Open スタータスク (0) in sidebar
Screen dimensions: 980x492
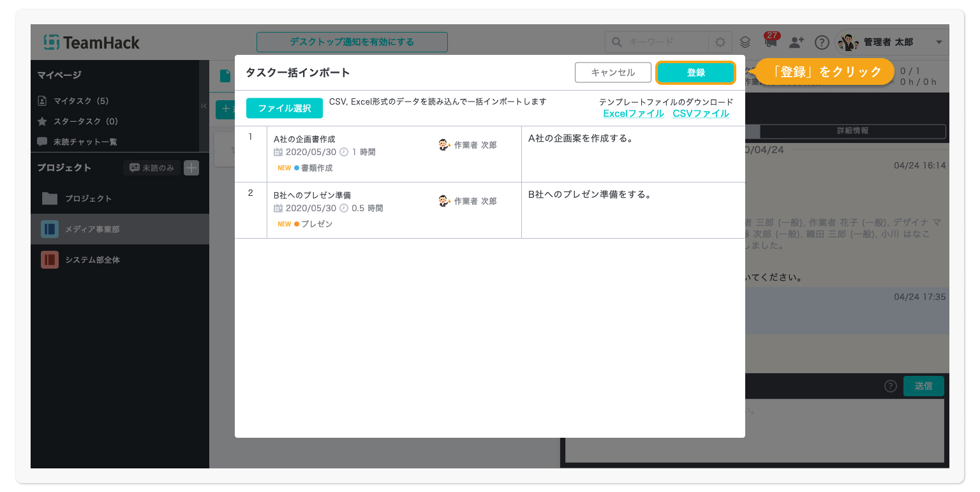coord(85,121)
